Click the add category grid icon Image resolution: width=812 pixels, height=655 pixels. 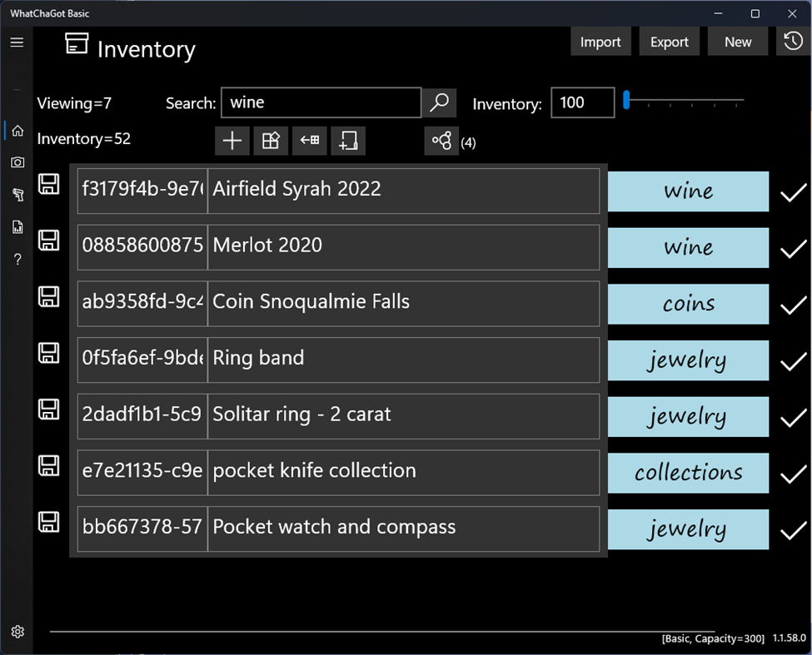(x=271, y=141)
